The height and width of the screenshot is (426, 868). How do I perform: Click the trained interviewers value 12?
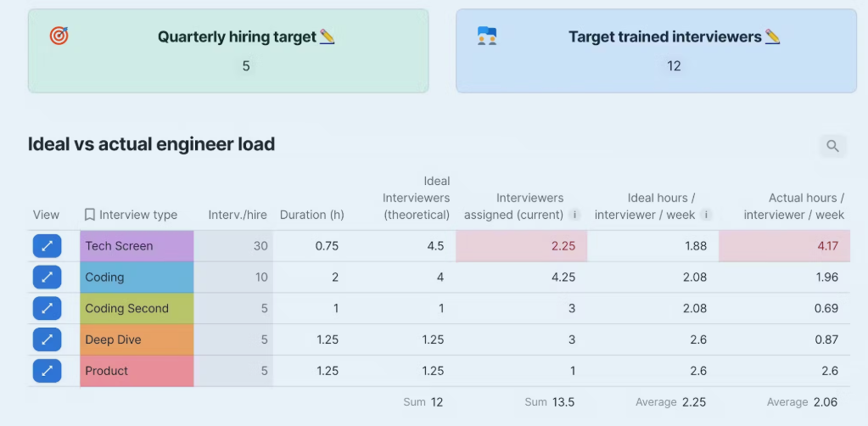click(x=674, y=65)
